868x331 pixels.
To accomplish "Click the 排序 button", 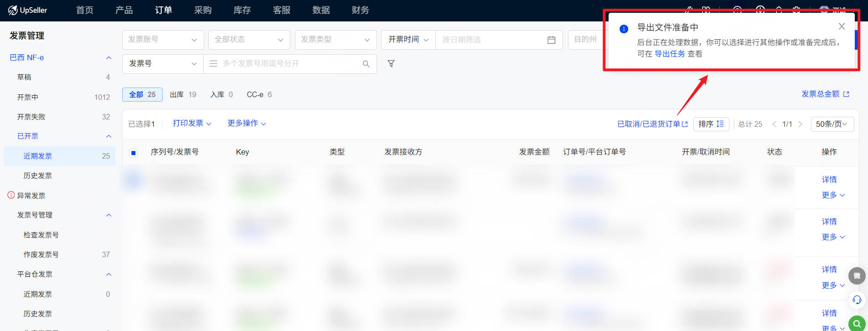I will (711, 124).
